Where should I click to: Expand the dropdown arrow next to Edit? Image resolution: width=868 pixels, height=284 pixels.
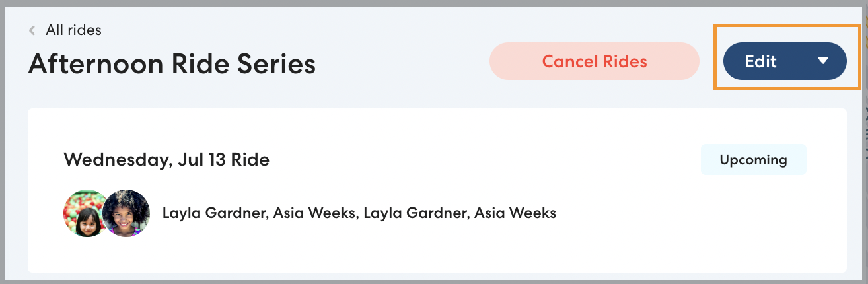[x=822, y=61]
